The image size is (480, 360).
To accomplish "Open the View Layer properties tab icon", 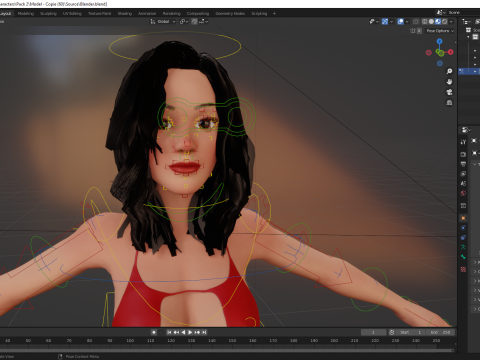I will pos(463,174).
